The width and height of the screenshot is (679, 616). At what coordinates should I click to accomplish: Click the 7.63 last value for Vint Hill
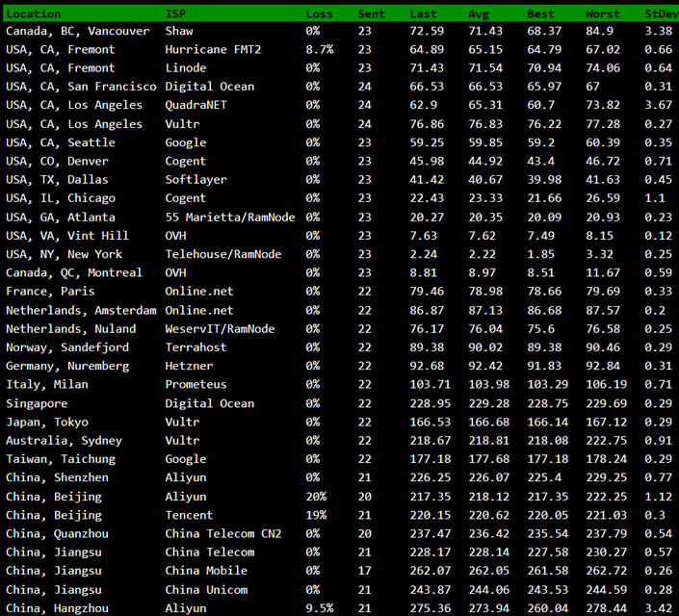pyautogui.click(x=423, y=236)
